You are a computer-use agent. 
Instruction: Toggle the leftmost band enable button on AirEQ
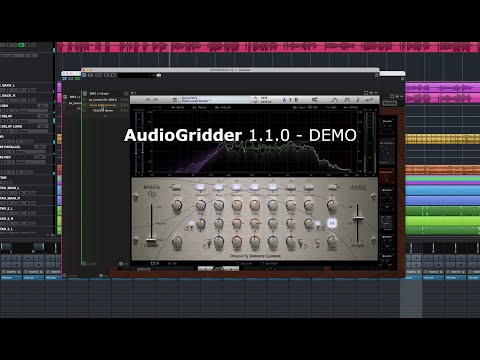(x=176, y=187)
